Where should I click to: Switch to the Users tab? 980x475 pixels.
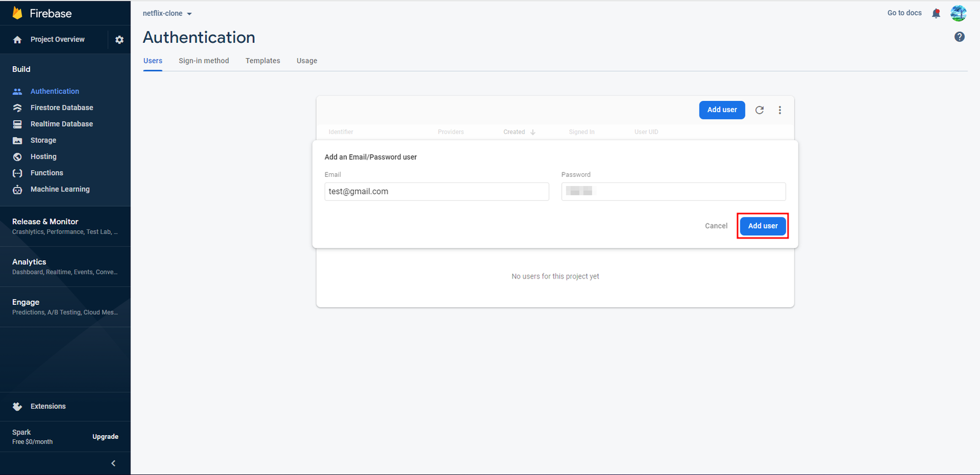153,61
